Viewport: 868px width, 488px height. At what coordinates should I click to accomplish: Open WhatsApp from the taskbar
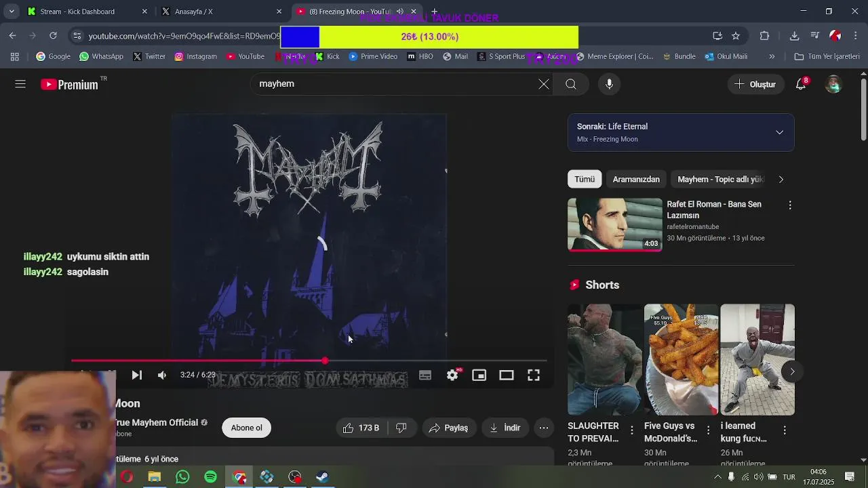tap(182, 477)
